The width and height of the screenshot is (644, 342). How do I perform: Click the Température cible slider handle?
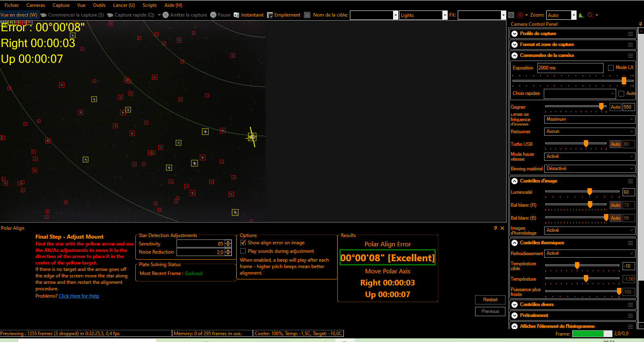(x=577, y=265)
